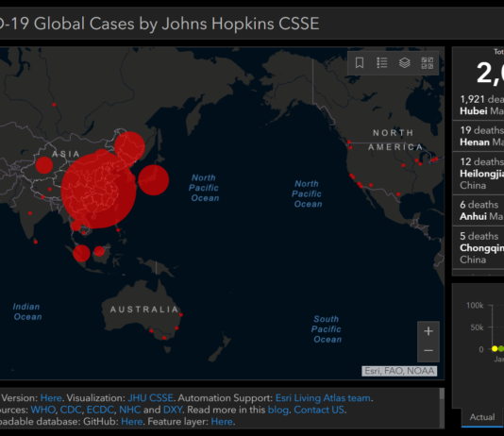Open the Feature layer 'Here' link
Image resolution: width=504 pixels, height=436 pixels.
222,422
